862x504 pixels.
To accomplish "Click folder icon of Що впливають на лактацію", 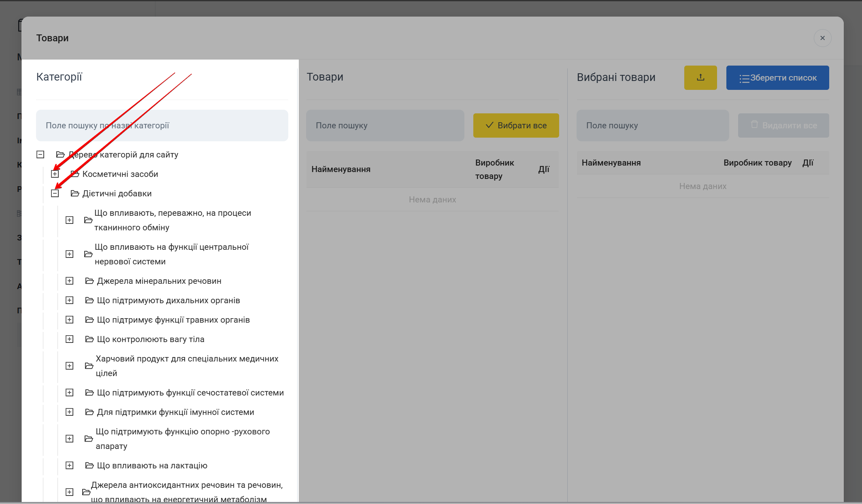I will pos(89,466).
